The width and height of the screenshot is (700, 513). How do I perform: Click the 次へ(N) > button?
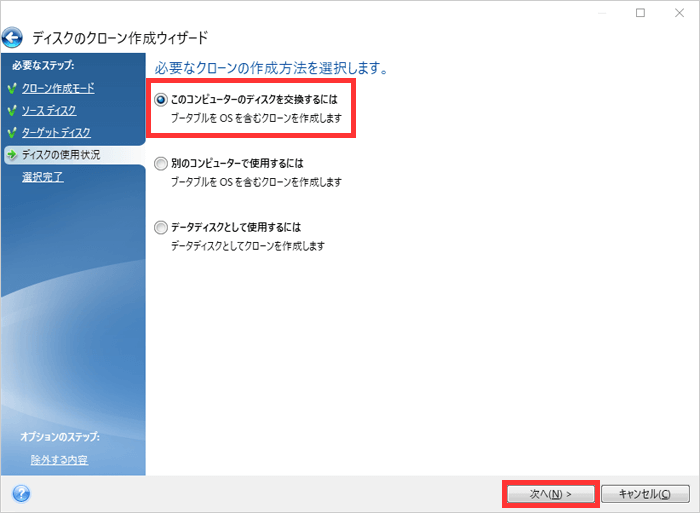click(x=550, y=494)
